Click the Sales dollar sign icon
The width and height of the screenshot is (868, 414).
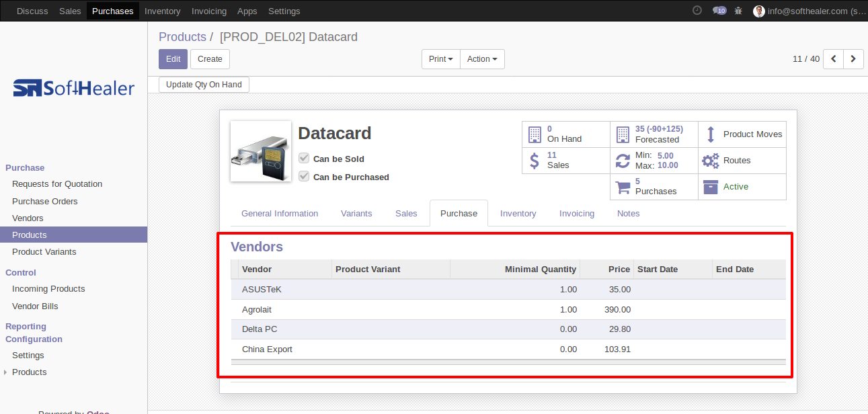(x=535, y=161)
